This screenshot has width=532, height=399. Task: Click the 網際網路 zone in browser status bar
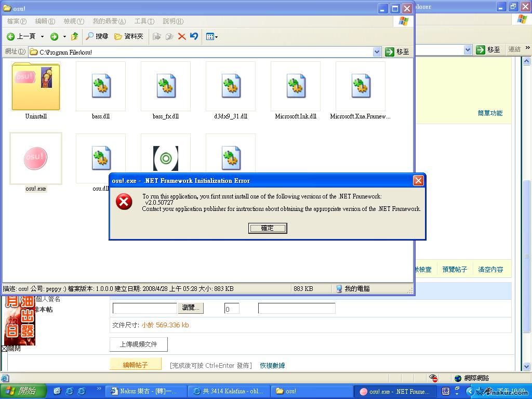(x=472, y=378)
